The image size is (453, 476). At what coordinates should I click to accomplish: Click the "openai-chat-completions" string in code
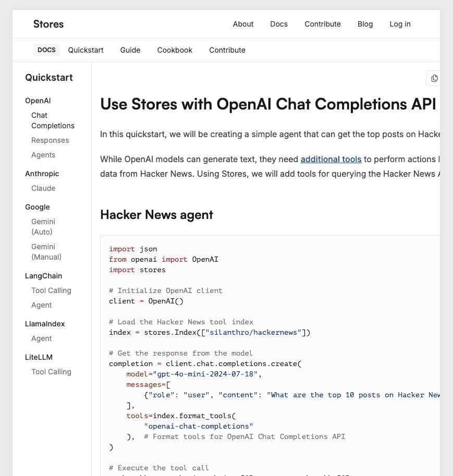coord(198,426)
